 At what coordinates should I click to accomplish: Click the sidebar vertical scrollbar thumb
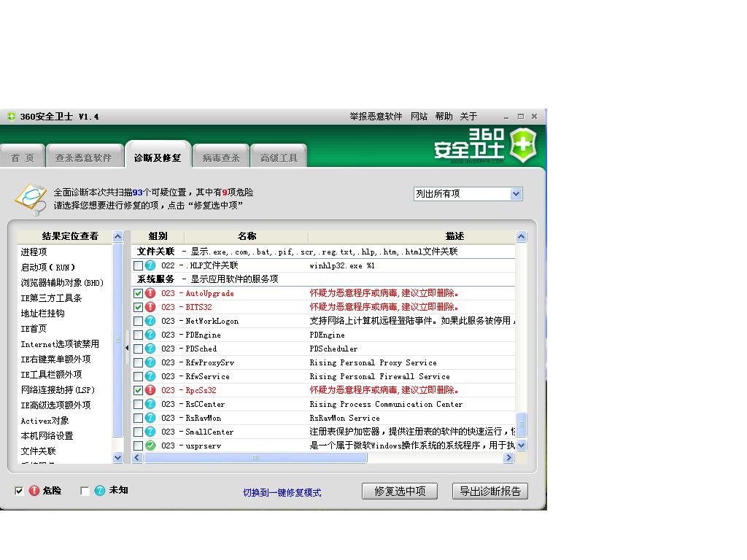(117, 340)
